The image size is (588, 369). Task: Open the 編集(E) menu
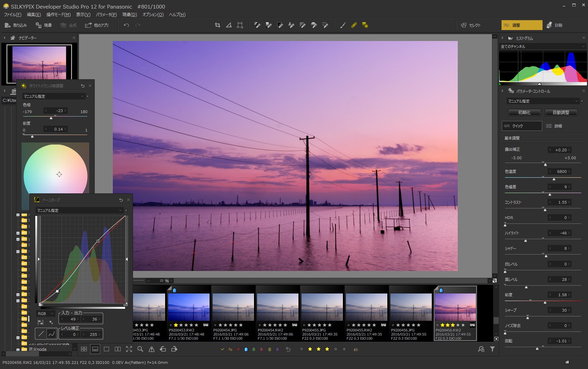[34, 15]
